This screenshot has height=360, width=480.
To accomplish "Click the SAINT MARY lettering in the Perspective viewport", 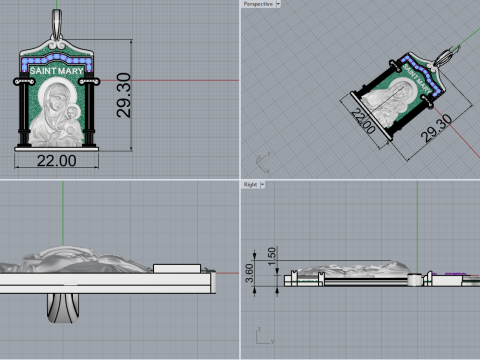I will (x=418, y=79).
